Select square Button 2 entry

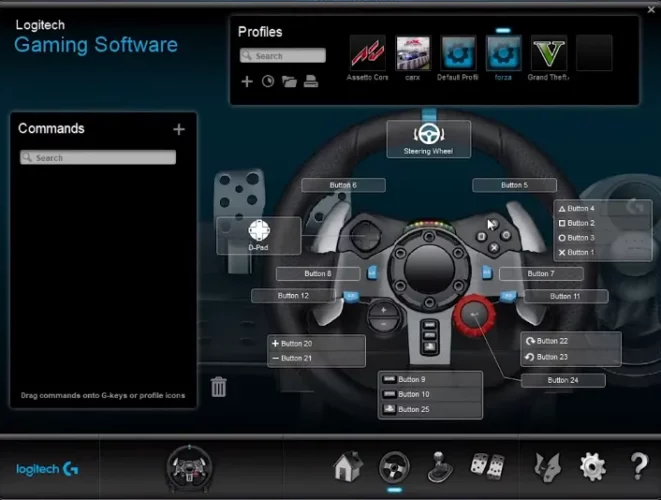[x=603, y=223]
